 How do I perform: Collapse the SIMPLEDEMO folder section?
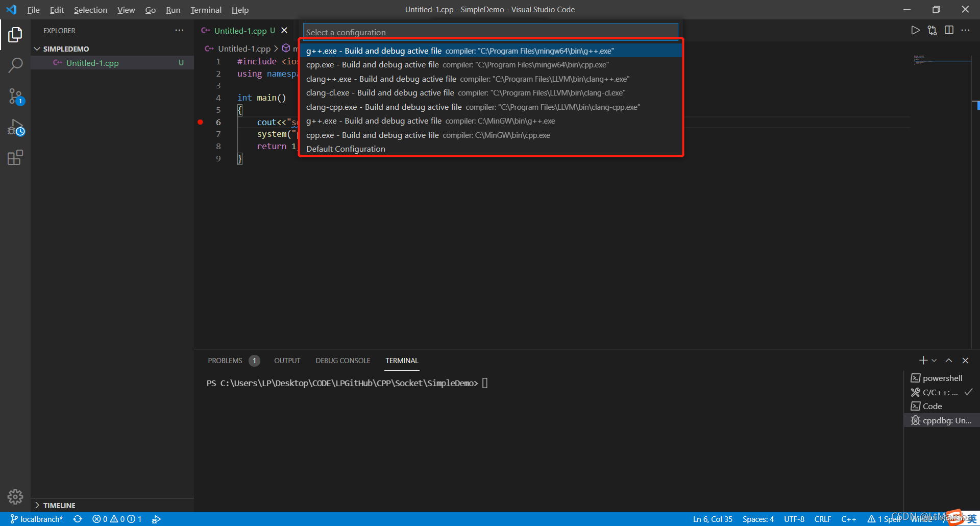(112, 49)
